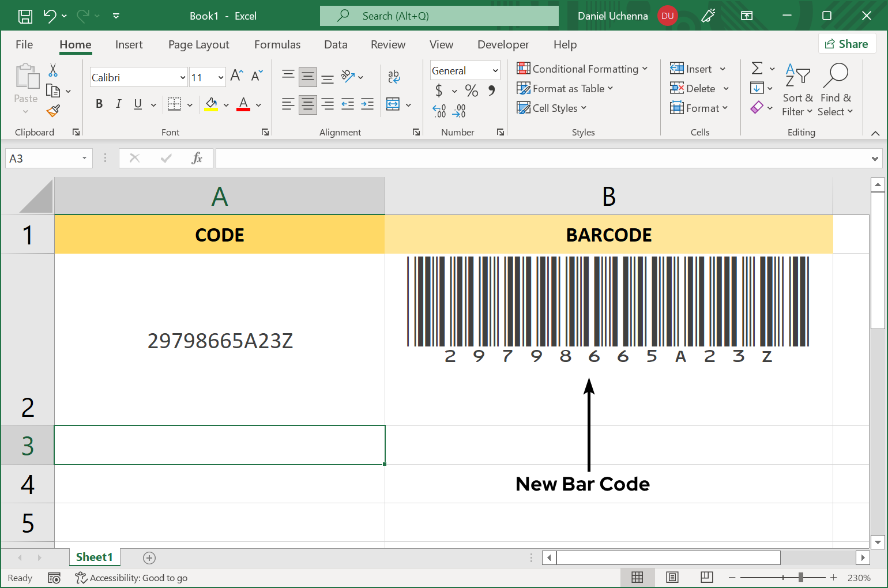Click the Percent Style icon
Image resolution: width=888 pixels, height=588 pixels.
pos(471,91)
